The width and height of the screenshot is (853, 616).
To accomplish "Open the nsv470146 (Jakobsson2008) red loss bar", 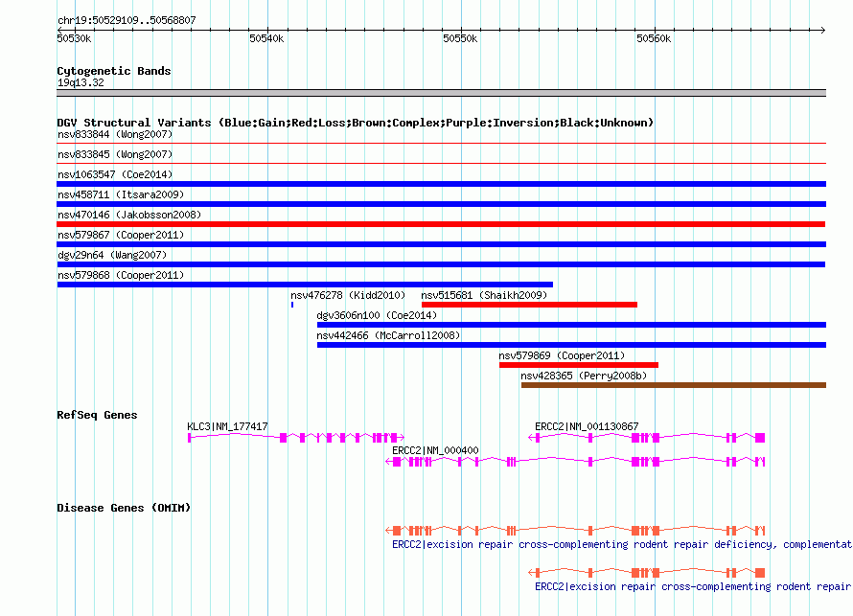I will 441,224.
